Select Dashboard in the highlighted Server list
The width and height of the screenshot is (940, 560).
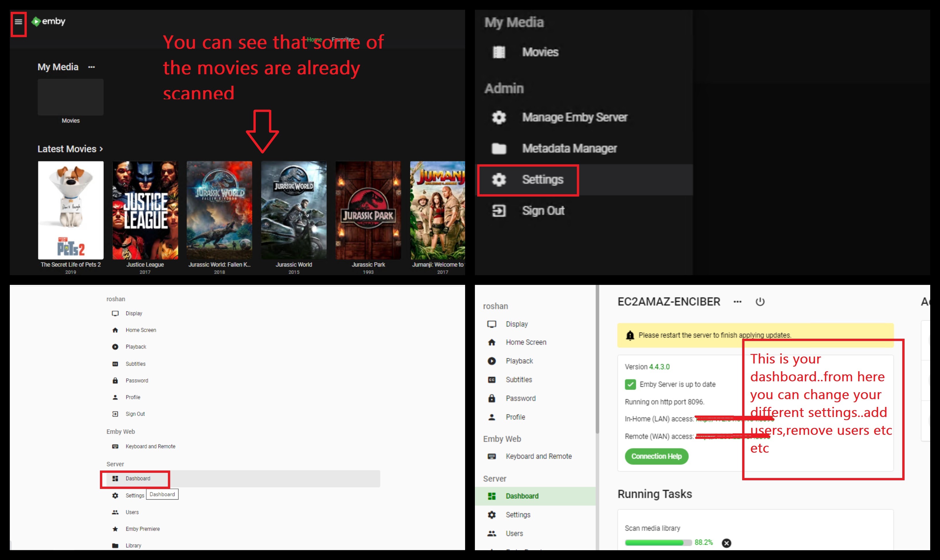(137, 479)
